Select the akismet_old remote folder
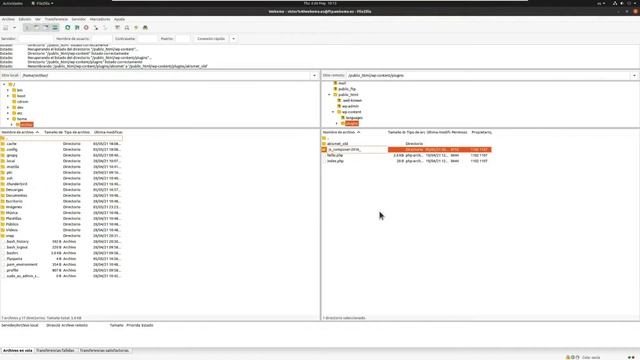Image resolution: width=640 pixels, height=360 pixels. [x=338, y=144]
